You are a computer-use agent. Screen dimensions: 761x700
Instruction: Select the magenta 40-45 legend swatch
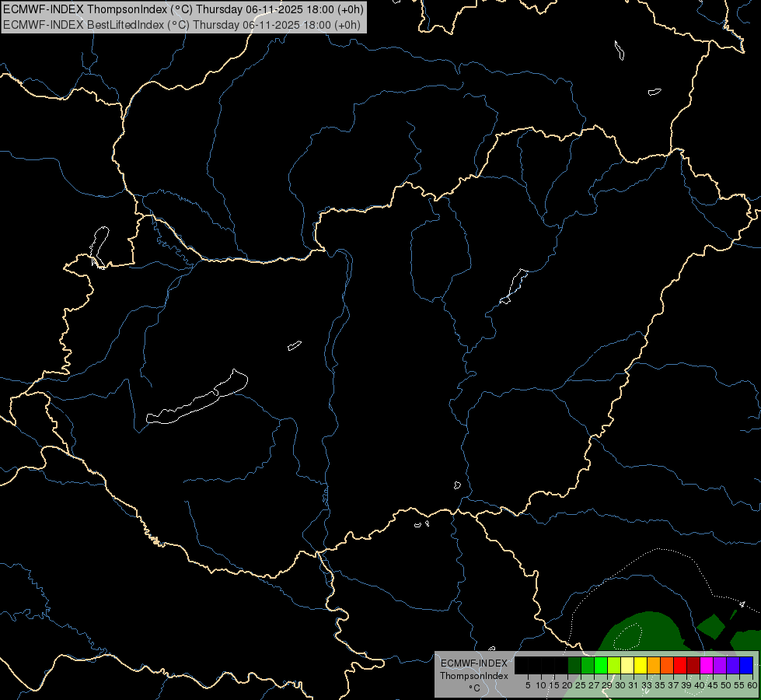706,666
